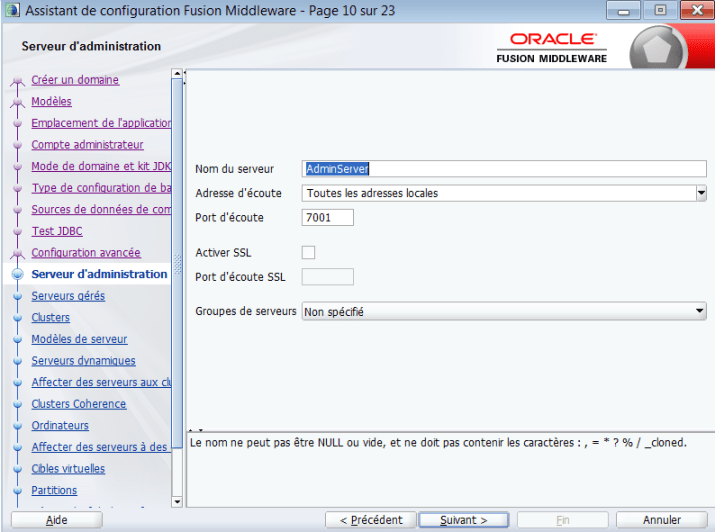This screenshot has height=532, width=715.
Task: Click the step marker beside Créer un domaine
Action: (17, 81)
